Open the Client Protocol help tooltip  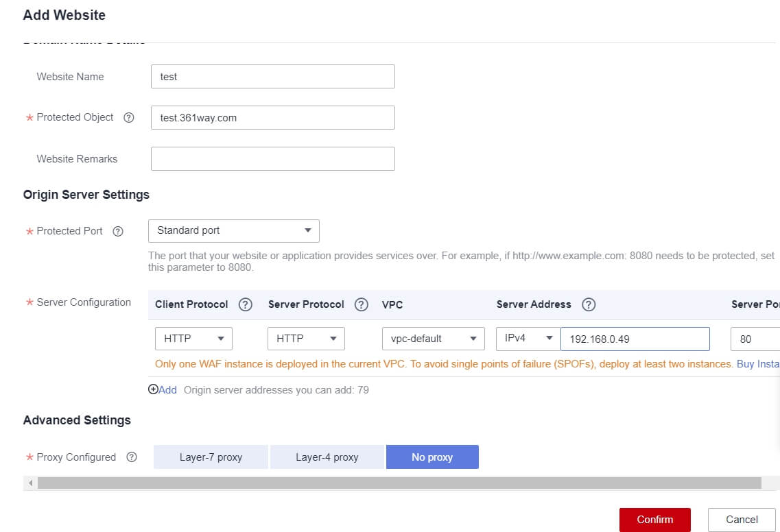[x=245, y=304]
